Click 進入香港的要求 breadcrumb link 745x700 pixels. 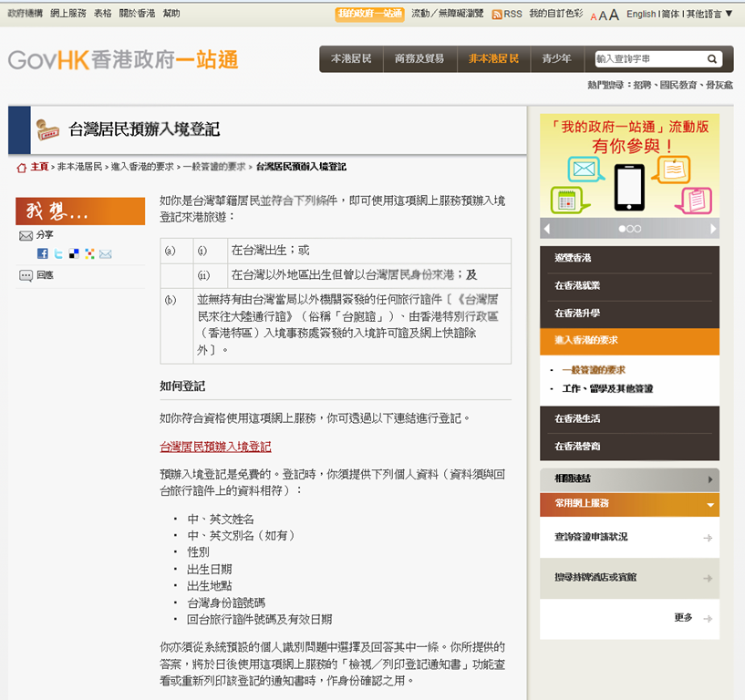click(x=142, y=167)
